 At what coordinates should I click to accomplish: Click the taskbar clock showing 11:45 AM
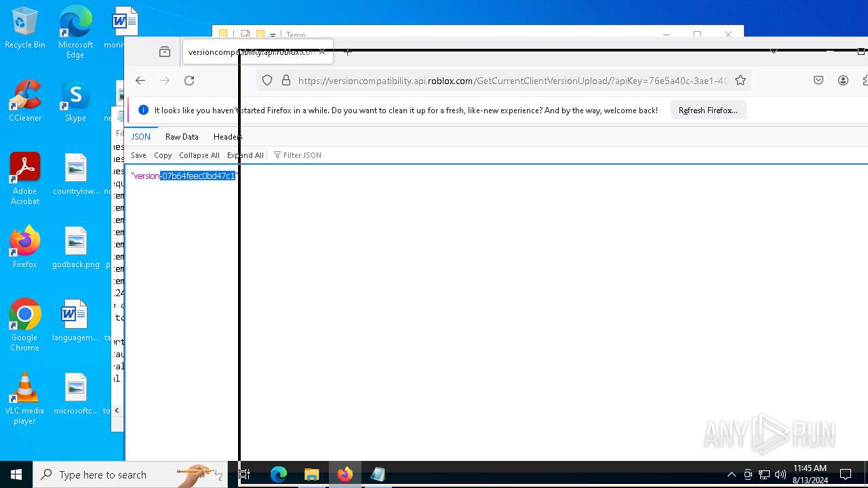click(810, 474)
